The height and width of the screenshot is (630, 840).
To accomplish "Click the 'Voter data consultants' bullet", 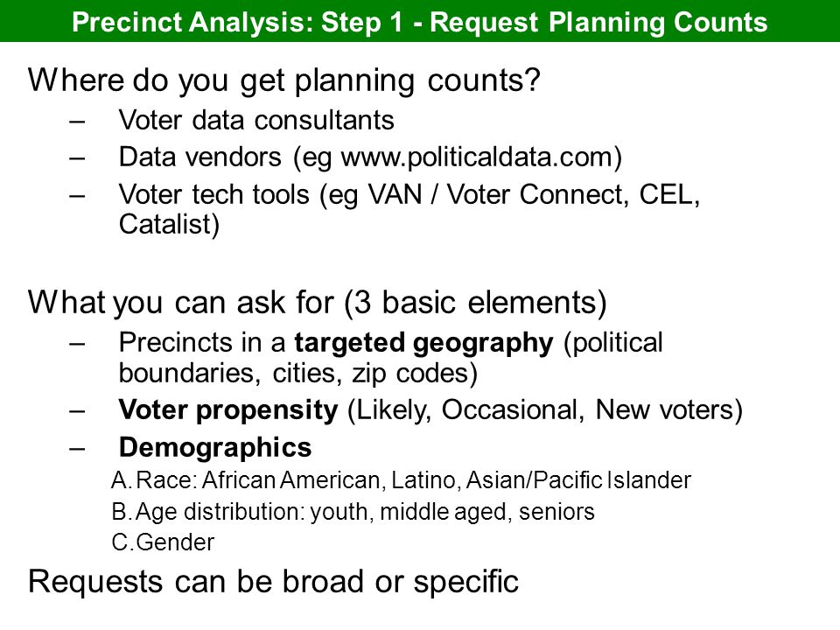I will (x=256, y=120).
